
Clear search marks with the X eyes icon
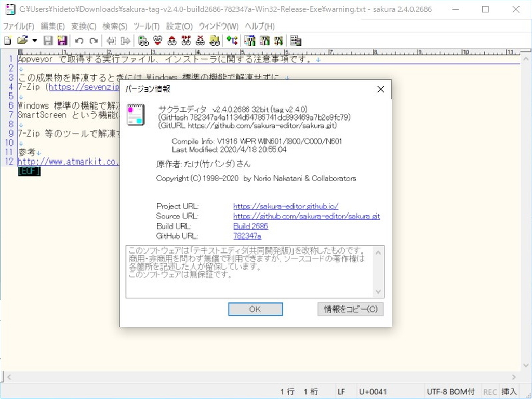200,41
